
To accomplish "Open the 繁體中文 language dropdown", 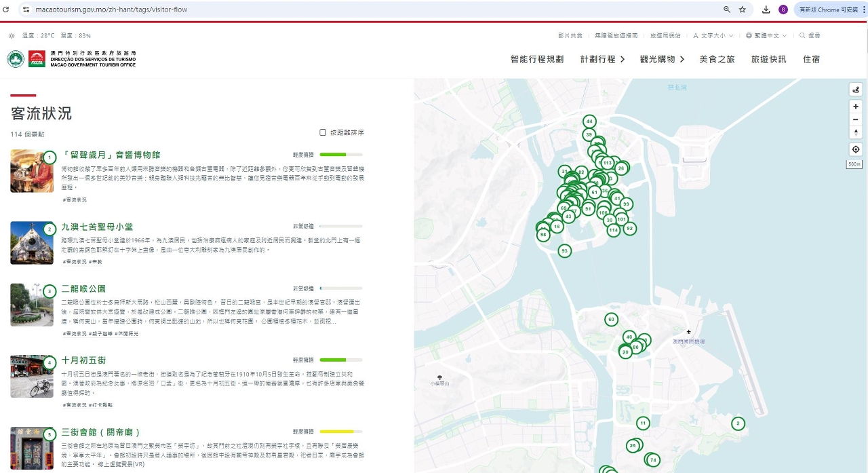I will coord(766,35).
